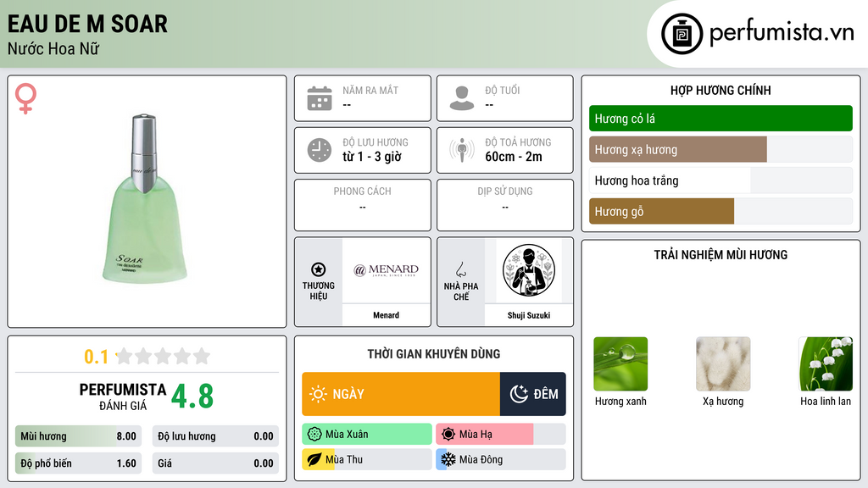Click the calendar icon next to Năm ra mắt
Screen dimensions: 868x488
point(320,98)
